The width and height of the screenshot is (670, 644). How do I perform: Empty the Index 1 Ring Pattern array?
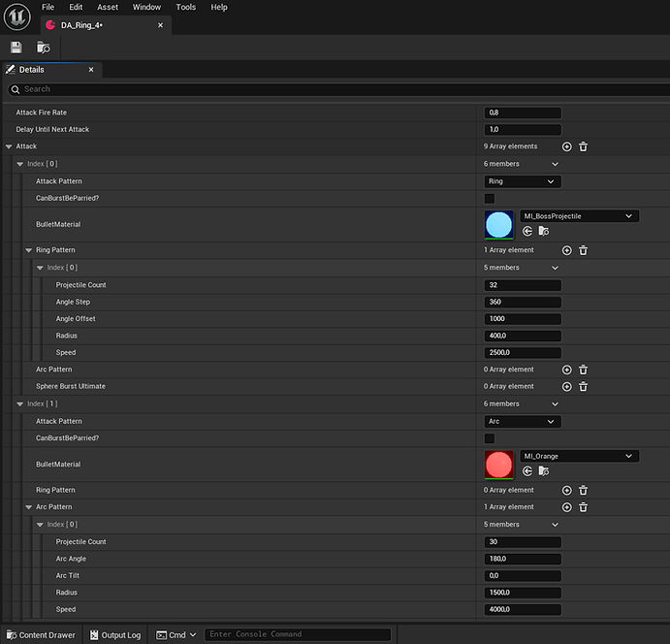[x=583, y=490]
